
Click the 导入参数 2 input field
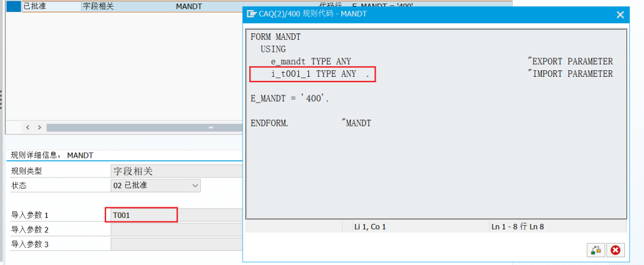pyautogui.click(x=177, y=229)
